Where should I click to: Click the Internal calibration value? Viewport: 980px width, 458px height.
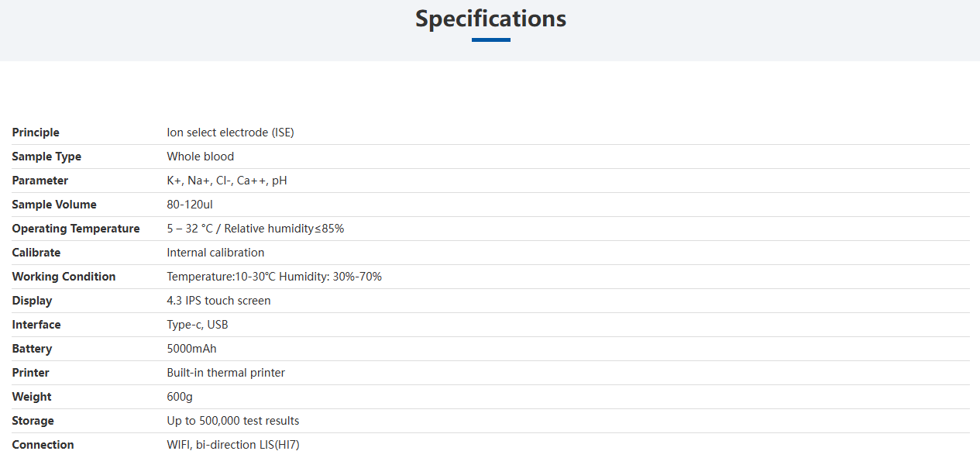point(215,253)
